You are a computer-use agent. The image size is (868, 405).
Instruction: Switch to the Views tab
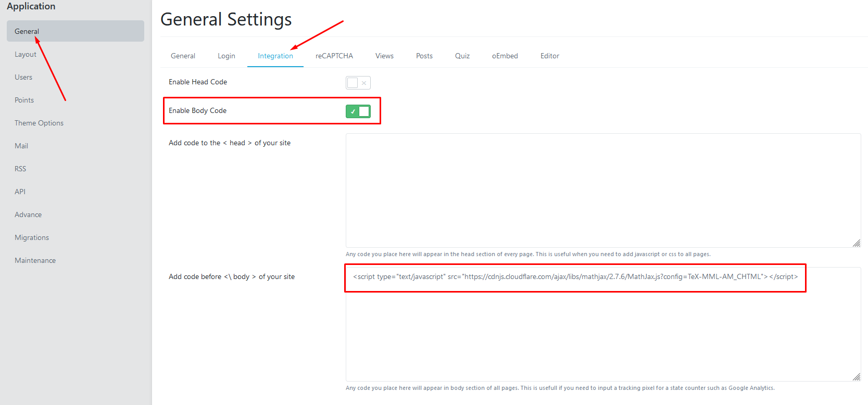pyautogui.click(x=384, y=56)
